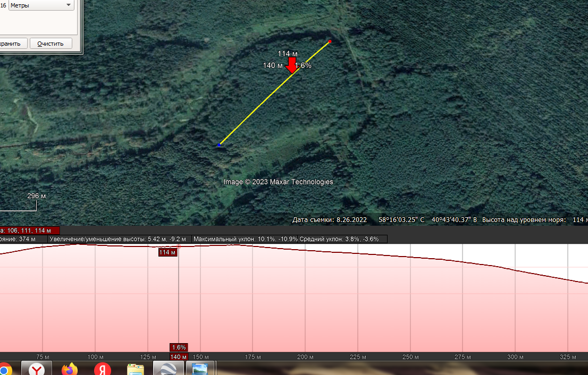Click the 114 м elevation label on the map

[x=287, y=54]
